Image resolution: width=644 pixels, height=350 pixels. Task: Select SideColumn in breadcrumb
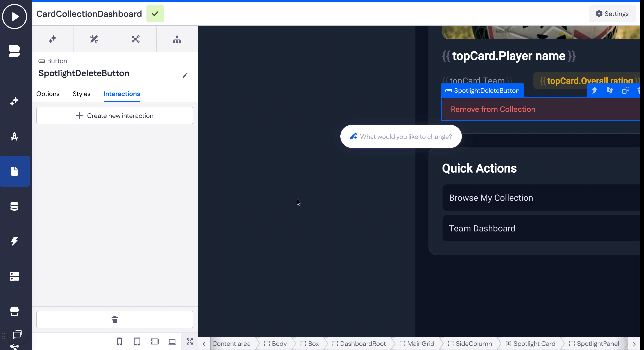470,344
